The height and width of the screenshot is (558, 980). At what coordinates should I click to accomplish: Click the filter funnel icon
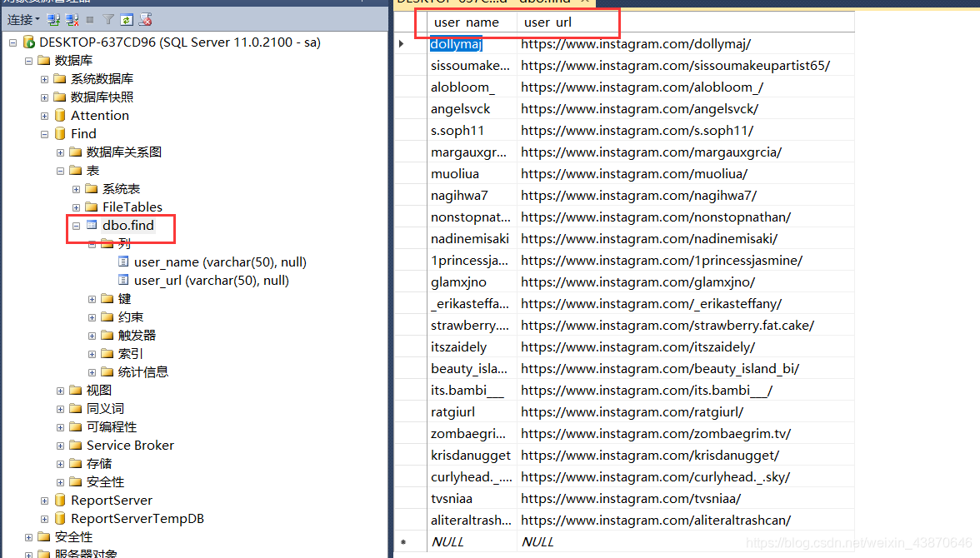click(x=108, y=20)
